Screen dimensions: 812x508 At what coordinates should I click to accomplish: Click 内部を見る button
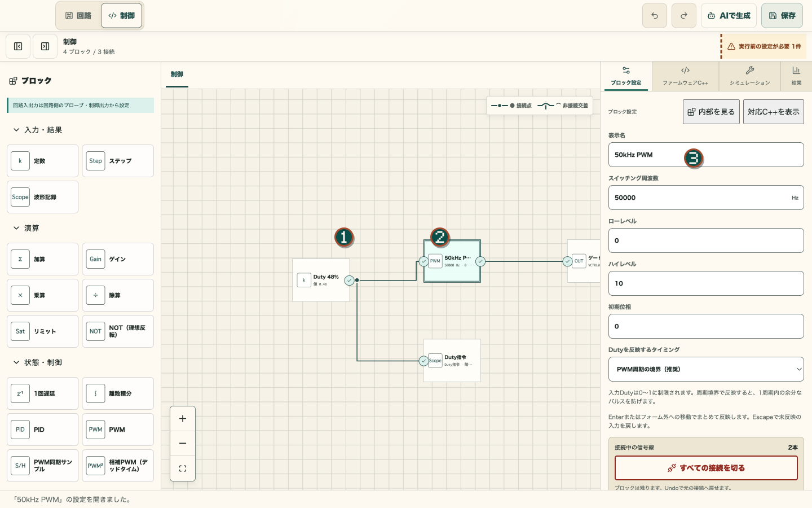(x=711, y=112)
